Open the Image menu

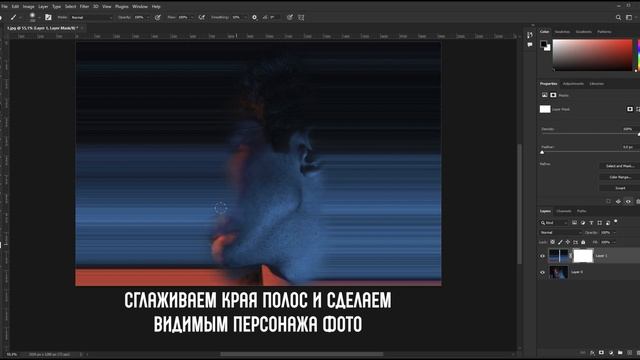(29, 7)
